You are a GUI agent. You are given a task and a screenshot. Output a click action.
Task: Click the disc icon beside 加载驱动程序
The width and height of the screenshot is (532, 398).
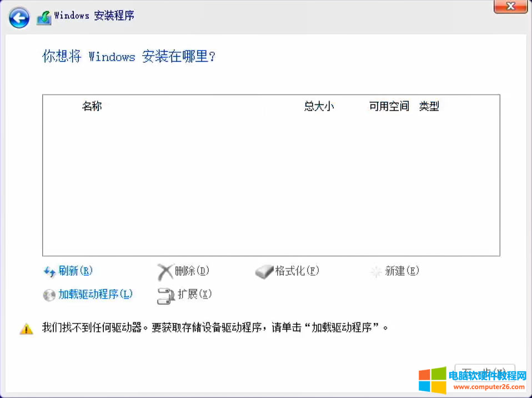pyautogui.click(x=49, y=295)
